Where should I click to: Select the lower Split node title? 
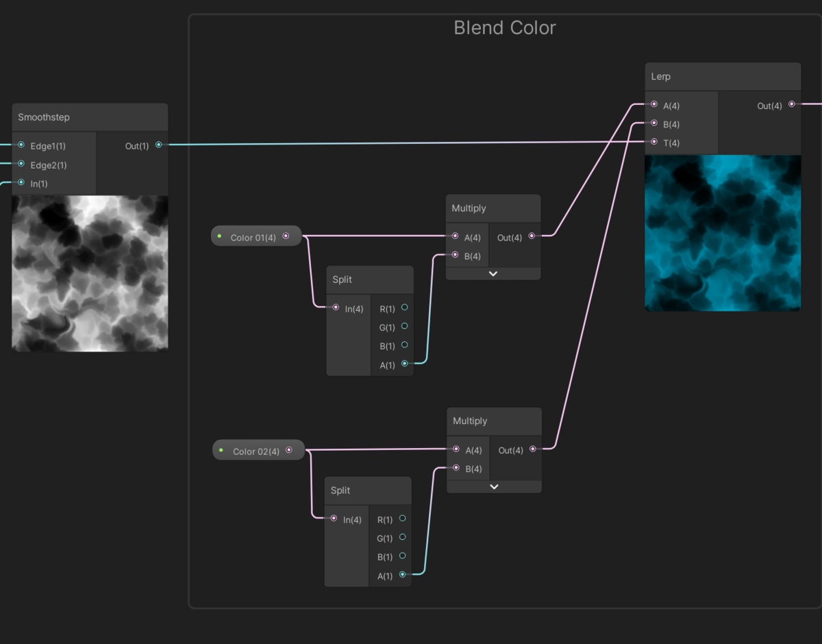340,491
